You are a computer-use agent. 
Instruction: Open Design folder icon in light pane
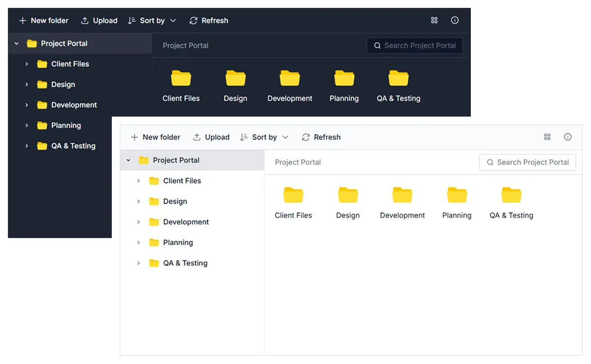click(x=348, y=195)
